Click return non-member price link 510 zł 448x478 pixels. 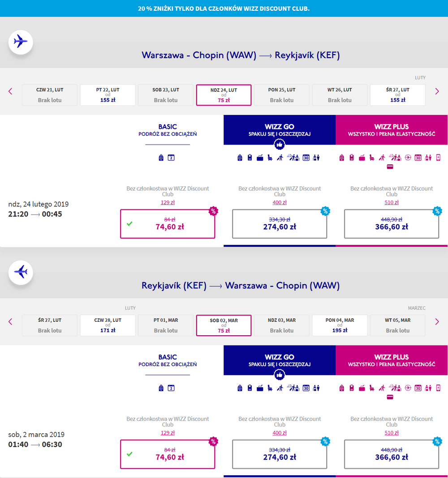392,433
